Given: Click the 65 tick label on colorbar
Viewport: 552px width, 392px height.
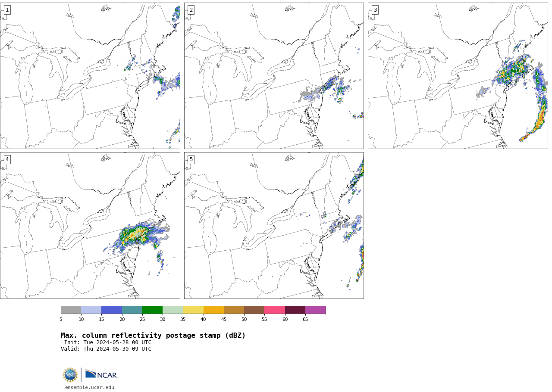Looking at the screenshot, I should 305,319.
